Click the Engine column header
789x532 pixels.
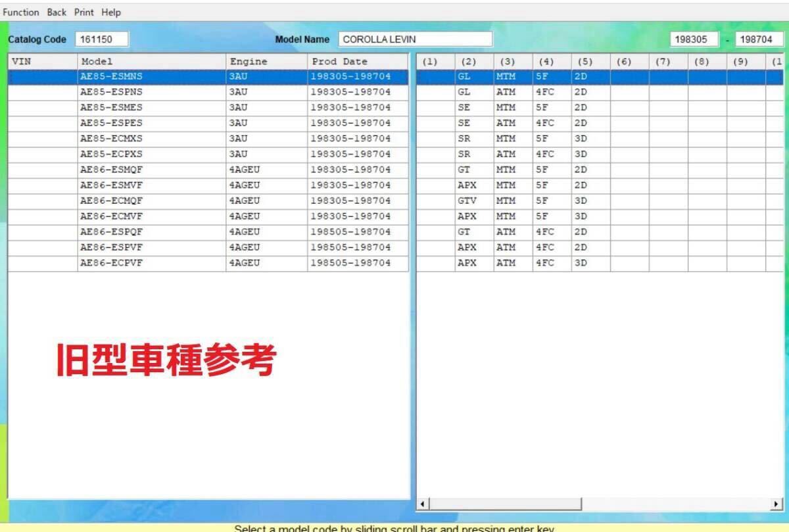tap(266, 61)
